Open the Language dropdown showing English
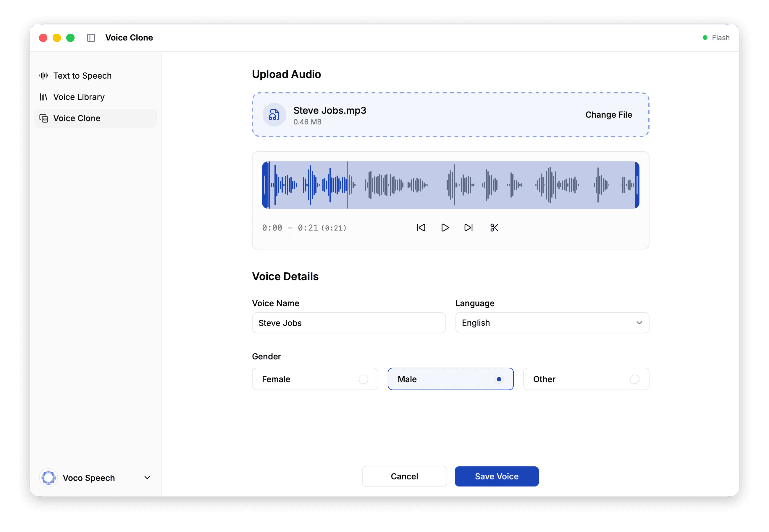 coord(552,323)
